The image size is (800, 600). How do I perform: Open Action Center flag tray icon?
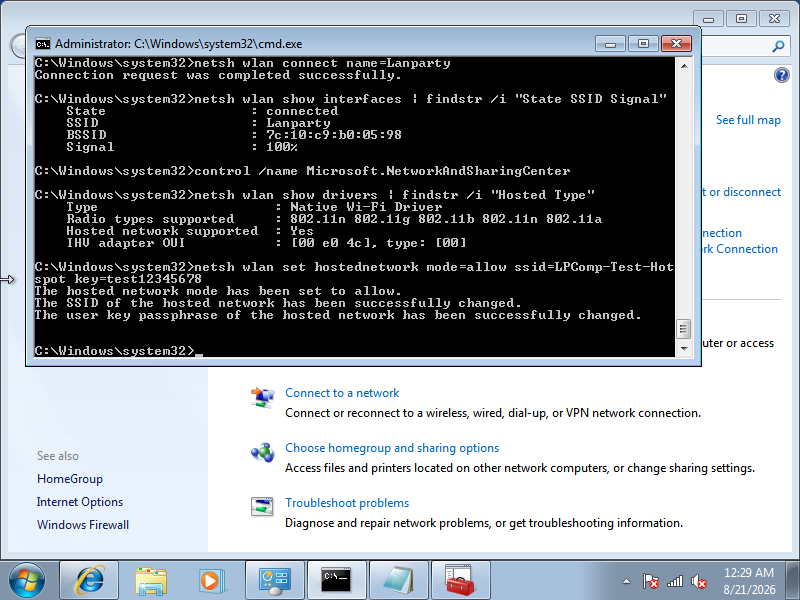[651, 581]
